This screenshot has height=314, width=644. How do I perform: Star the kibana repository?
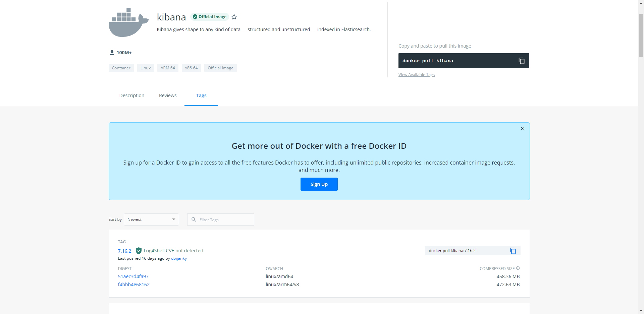(234, 17)
